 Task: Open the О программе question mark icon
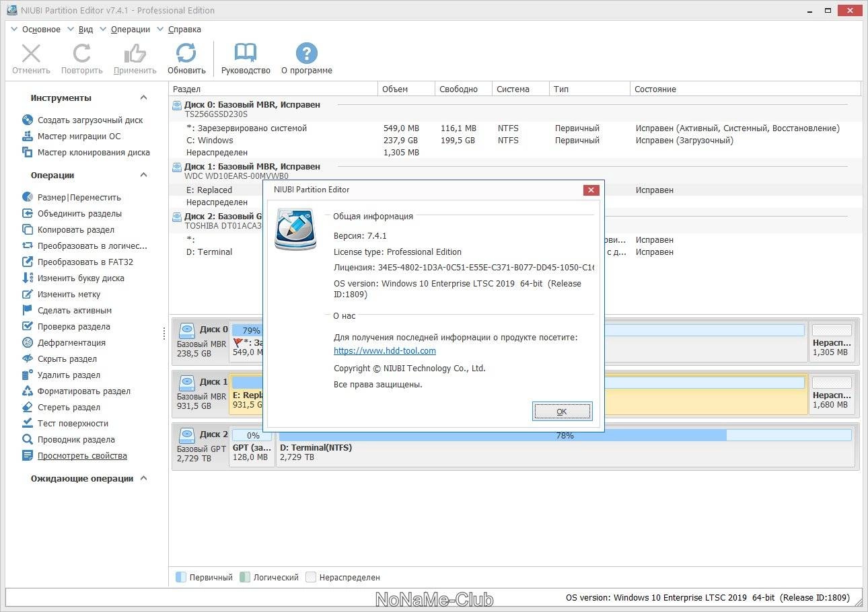[307, 54]
